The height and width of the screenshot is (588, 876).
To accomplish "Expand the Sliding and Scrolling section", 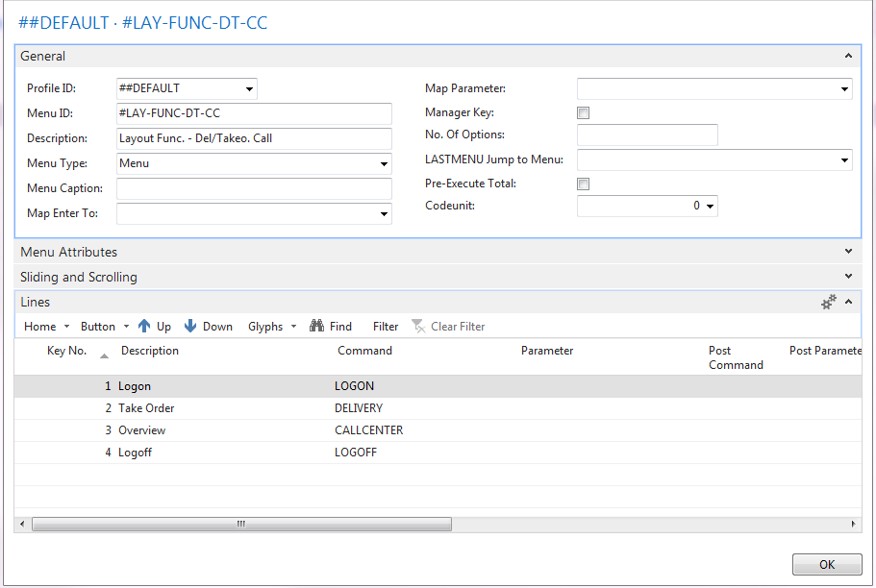I will (847, 277).
